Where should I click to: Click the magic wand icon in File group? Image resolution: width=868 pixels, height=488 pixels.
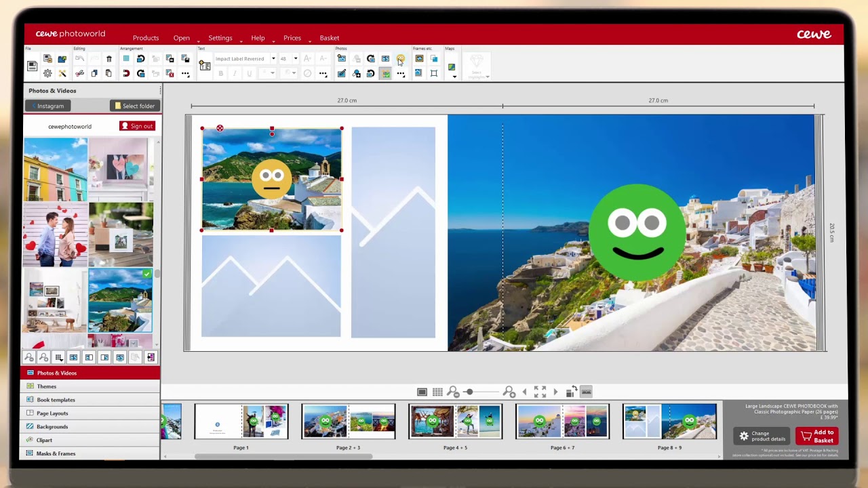click(x=62, y=73)
